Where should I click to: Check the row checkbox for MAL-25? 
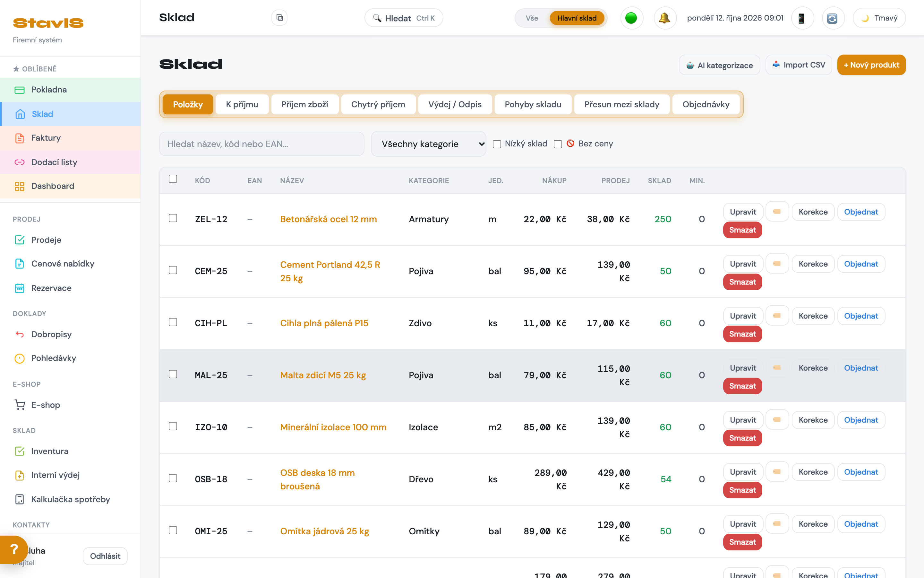click(173, 374)
